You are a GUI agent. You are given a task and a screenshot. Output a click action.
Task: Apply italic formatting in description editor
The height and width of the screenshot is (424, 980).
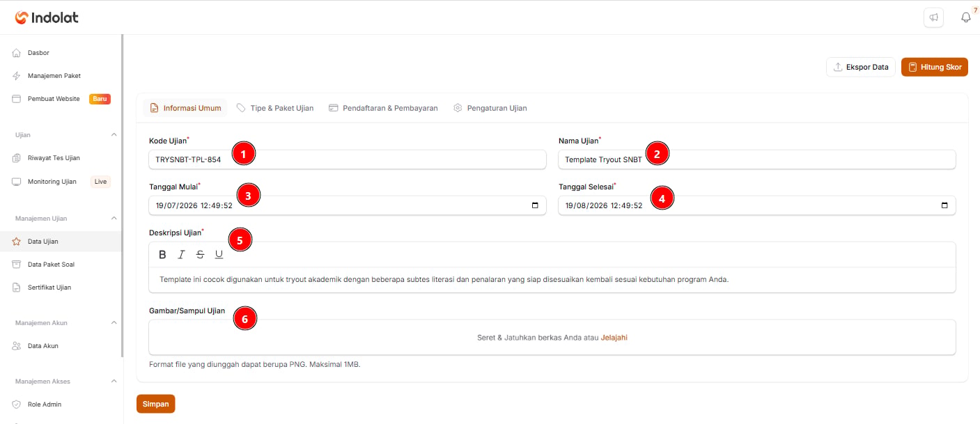(x=181, y=254)
